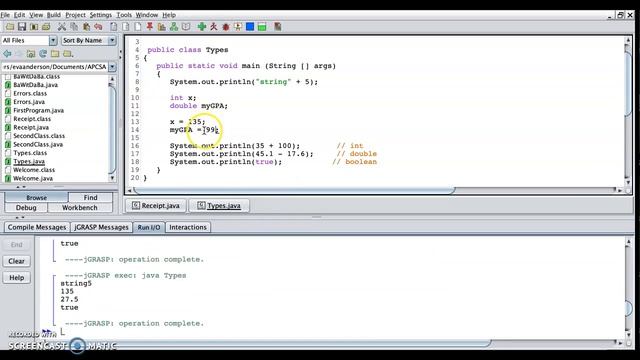Open the View menu
640x360 pixels.
point(36,15)
